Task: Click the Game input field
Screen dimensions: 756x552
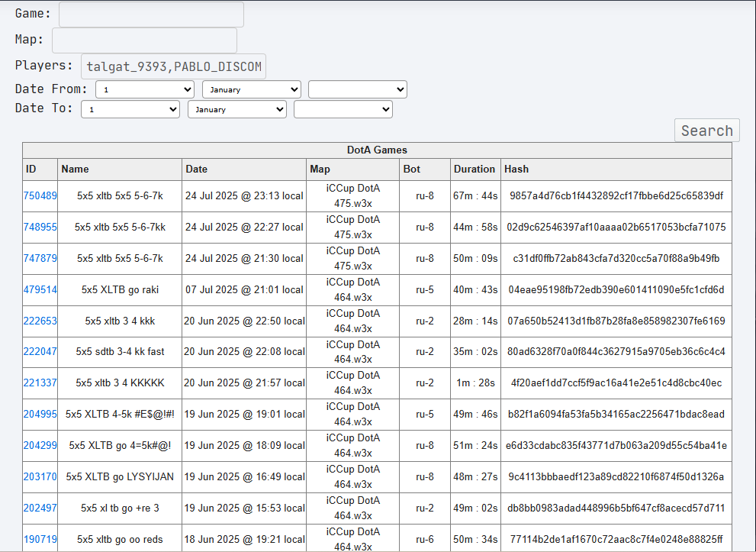Action: (x=151, y=15)
